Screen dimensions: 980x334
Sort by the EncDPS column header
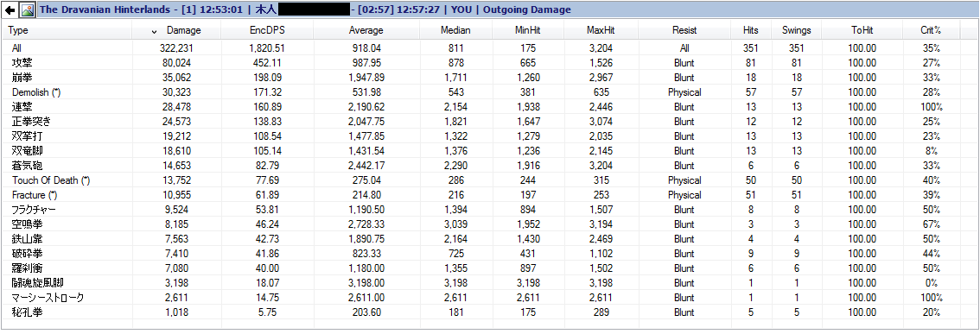click(267, 30)
